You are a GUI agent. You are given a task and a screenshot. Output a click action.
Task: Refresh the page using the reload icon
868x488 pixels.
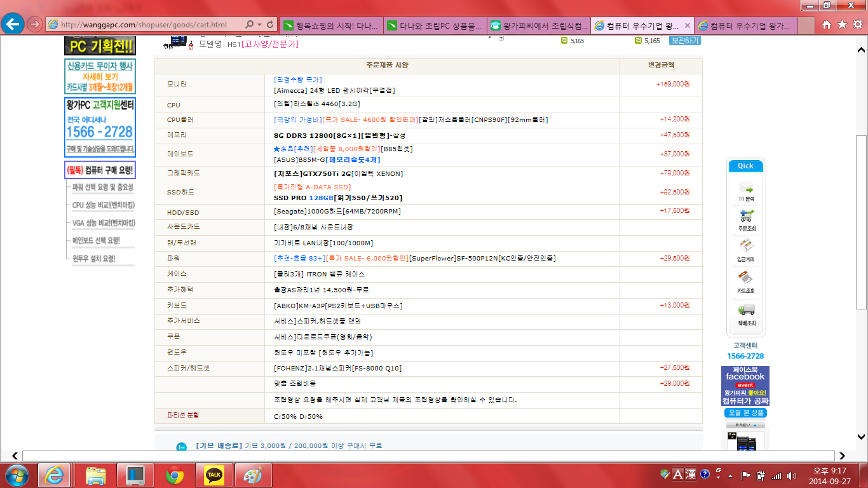[x=271, y=25]
